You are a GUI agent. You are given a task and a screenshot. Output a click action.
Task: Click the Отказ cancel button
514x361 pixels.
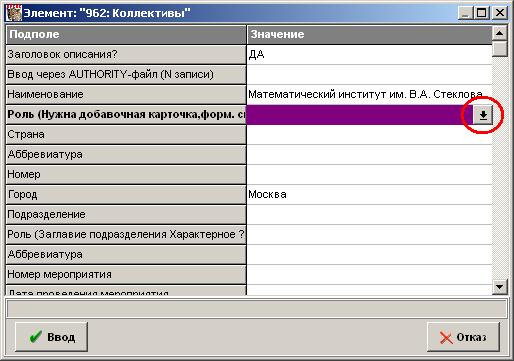[463, 337]
